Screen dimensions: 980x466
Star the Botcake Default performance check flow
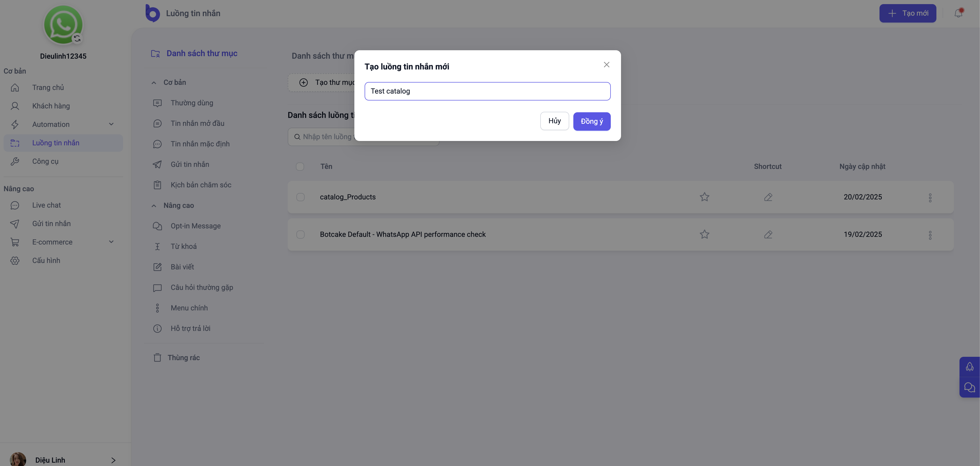click(x=704, y=234)
